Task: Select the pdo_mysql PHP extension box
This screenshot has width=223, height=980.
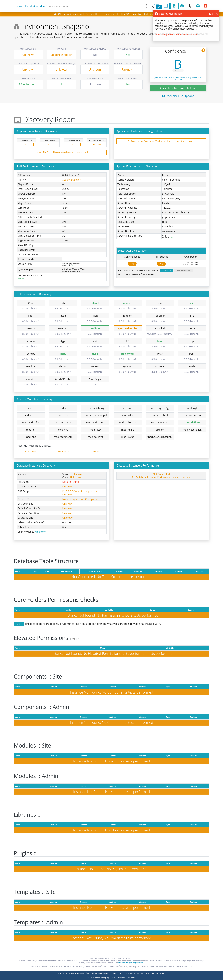Action: coord(128,356)
